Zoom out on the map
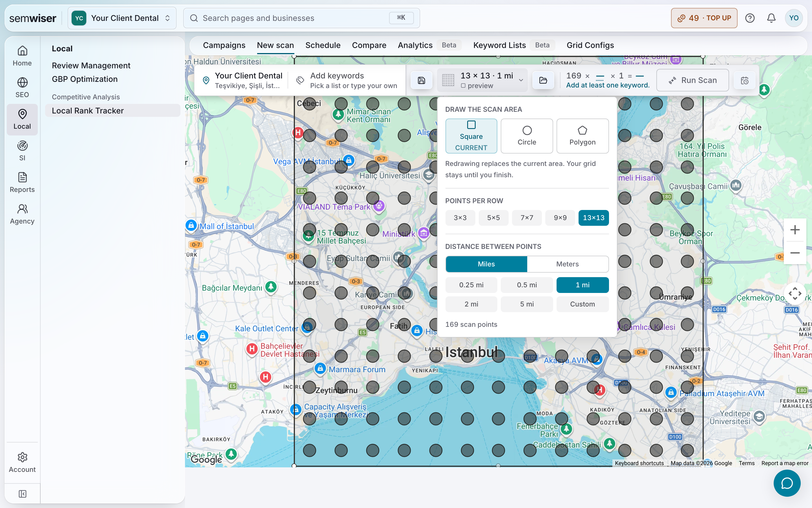The image size is (812, 508). click(795, 253)
